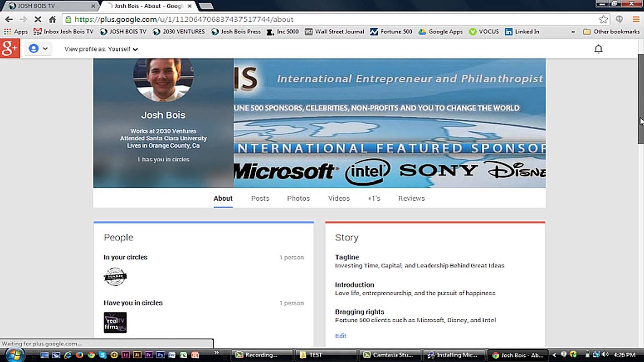This screenshot has height=362, width=644.
Task: Open the Photos tab
Action: tap(298, 198)
